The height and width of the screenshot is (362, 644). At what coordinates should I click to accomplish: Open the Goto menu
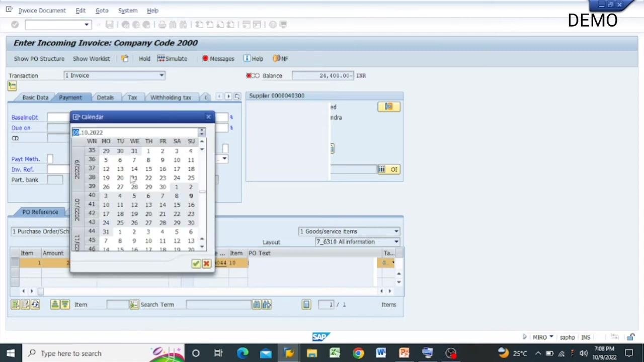click(102, 11)
